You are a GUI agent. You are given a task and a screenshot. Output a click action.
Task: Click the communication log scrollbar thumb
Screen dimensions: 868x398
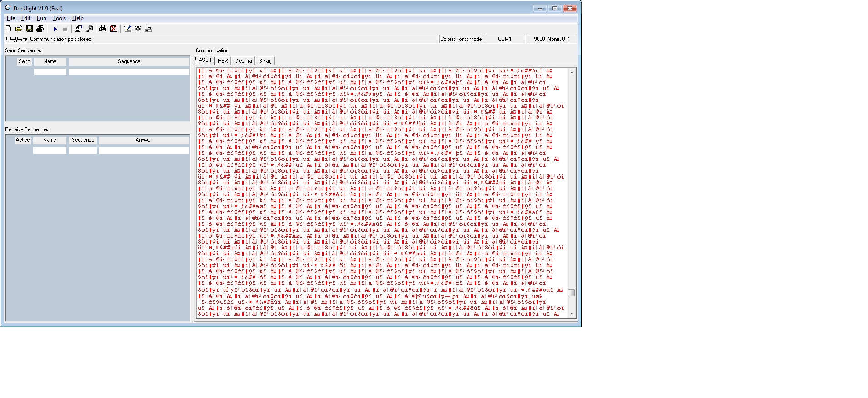coord(572,293)
